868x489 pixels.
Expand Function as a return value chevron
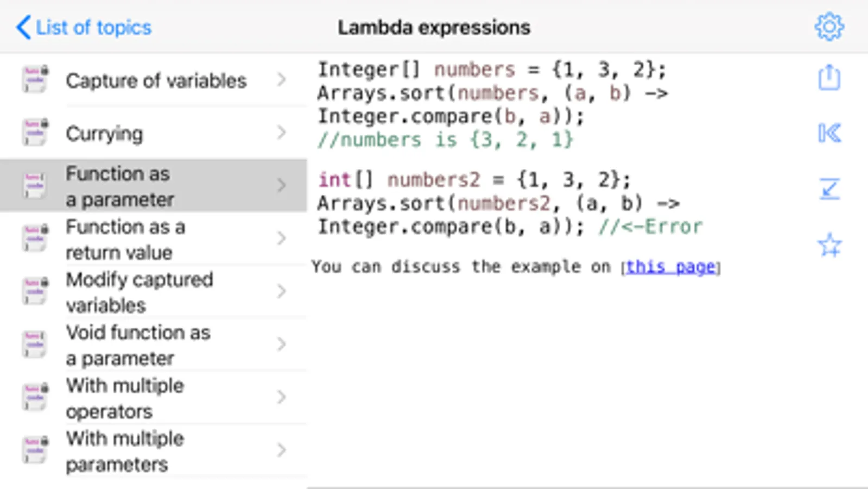tap(281, 239)
